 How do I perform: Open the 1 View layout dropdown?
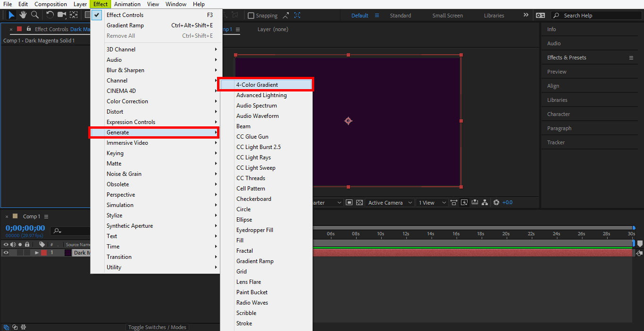(431, 203)
